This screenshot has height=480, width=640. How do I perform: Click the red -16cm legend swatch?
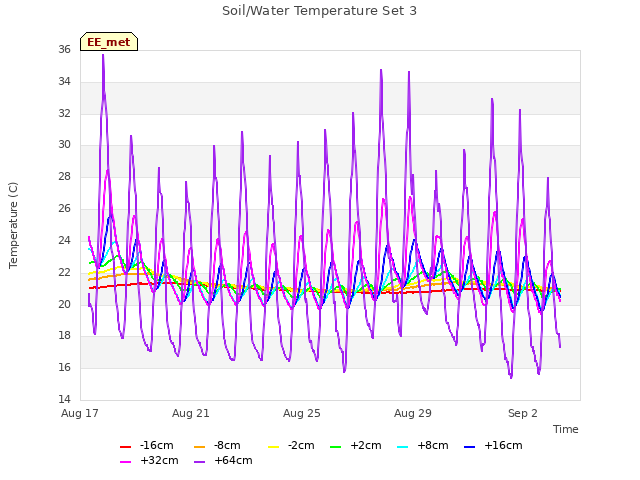click(x=125, y=447)
